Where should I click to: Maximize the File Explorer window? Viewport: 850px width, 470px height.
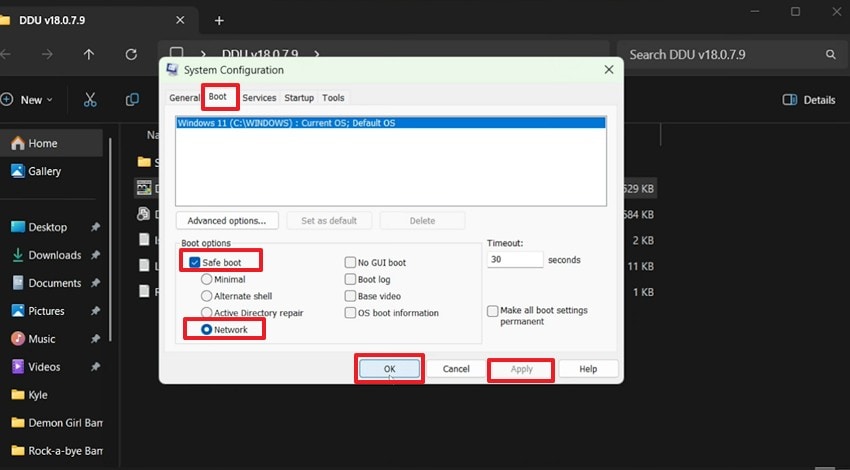pos(795,11)
